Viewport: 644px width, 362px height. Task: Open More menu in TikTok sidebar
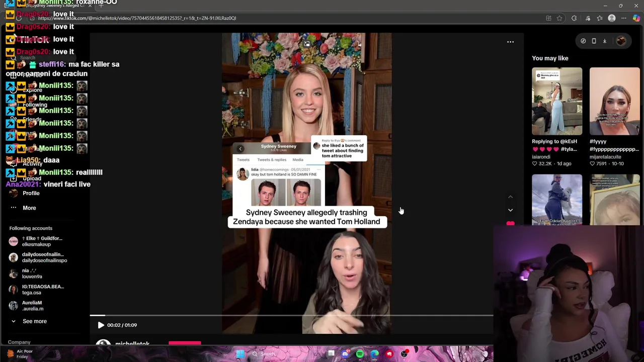coord(29,208)
